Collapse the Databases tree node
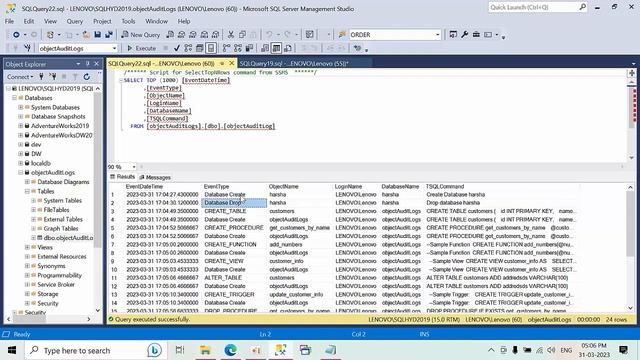This screenshot has width=640, height=360. click(x=14, y=98)
